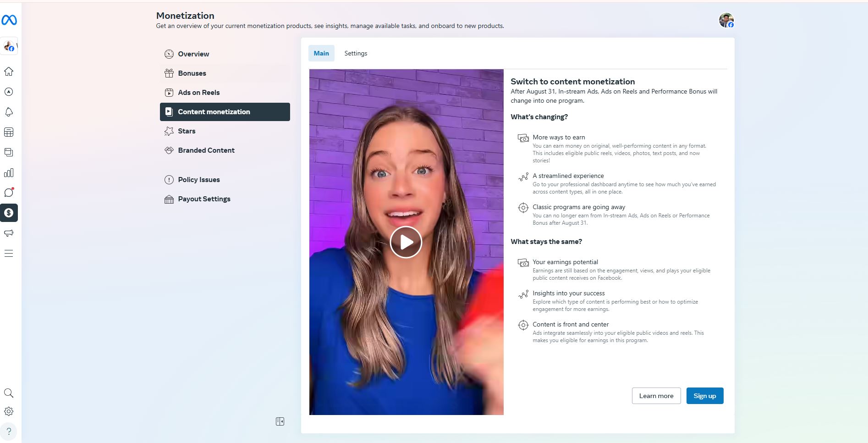868x443 pixels.
Task: Click the profile avatar at top right
Action: [x=726, y=20]
